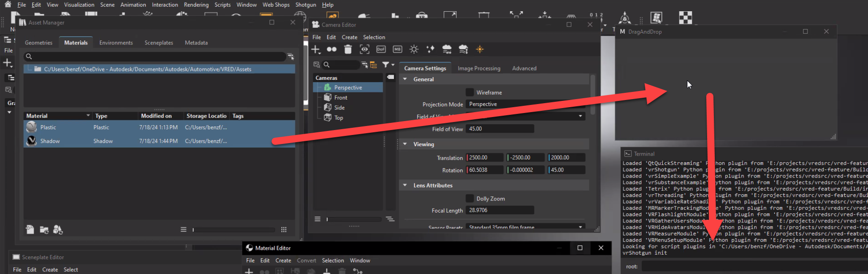Click the Terminal root input field
The height and width of the screenshot is (274, 868).
[x=755, y=266]
